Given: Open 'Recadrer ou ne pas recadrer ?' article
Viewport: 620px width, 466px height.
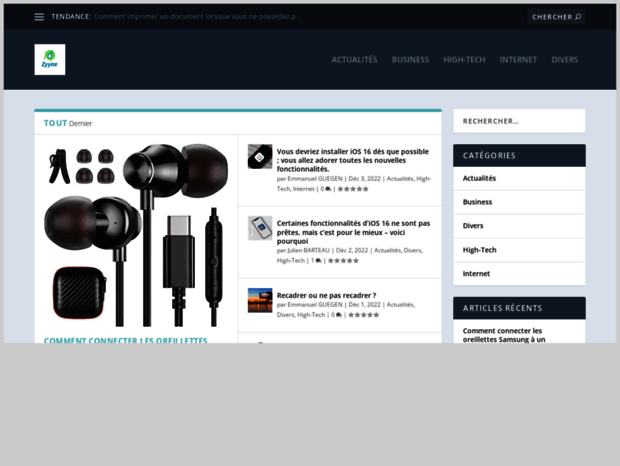Looking at the screenshot, I should [x=326, y=295].
